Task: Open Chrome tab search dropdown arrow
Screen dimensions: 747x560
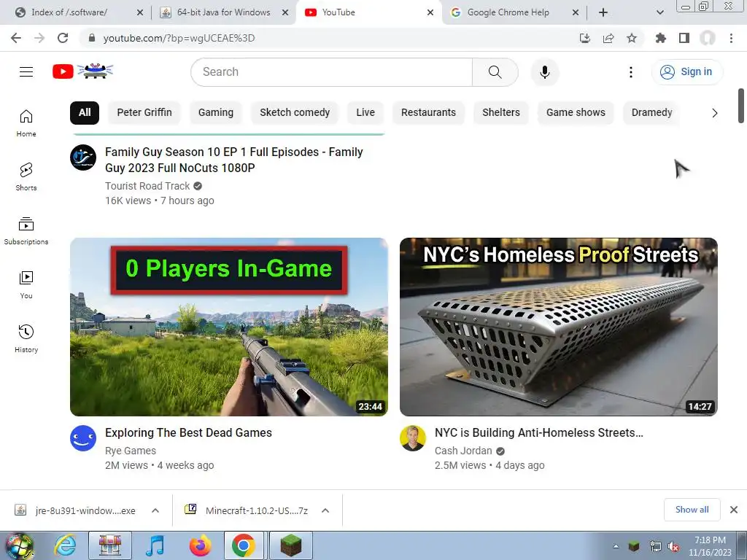Action: (x=659, y=12)
